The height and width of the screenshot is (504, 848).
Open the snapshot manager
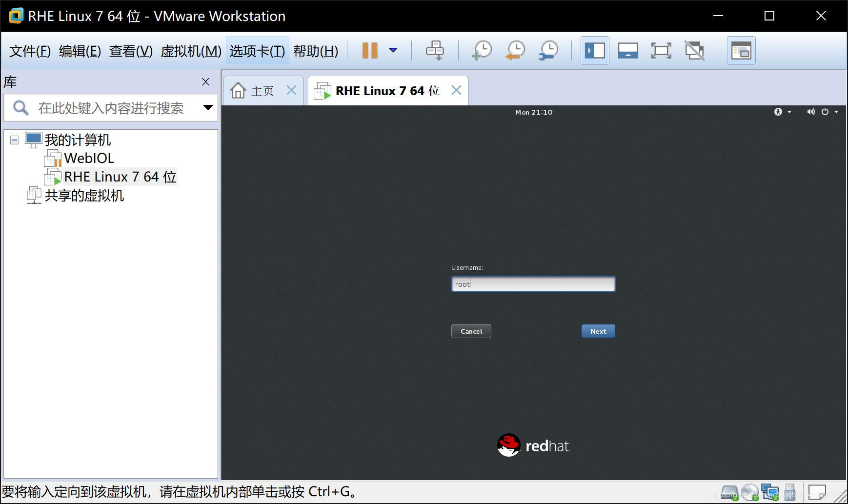click(x=548, y=50)
